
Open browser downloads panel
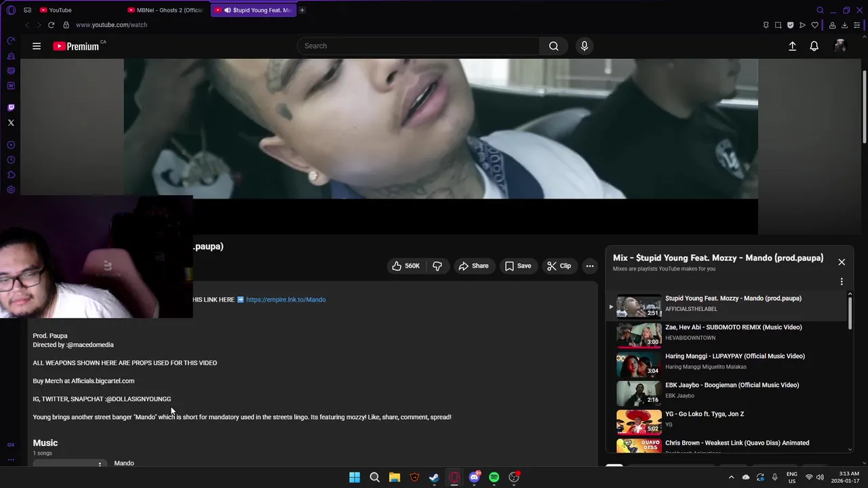click(844, 25)
